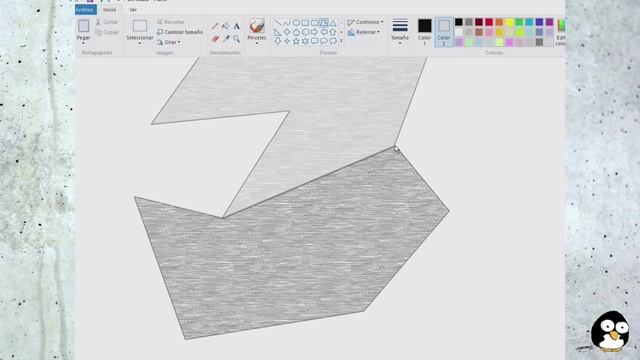The width and height of the screenshot is (640, 360).
Task: Pick the indigo color swatch
Action: coord(539,22)
